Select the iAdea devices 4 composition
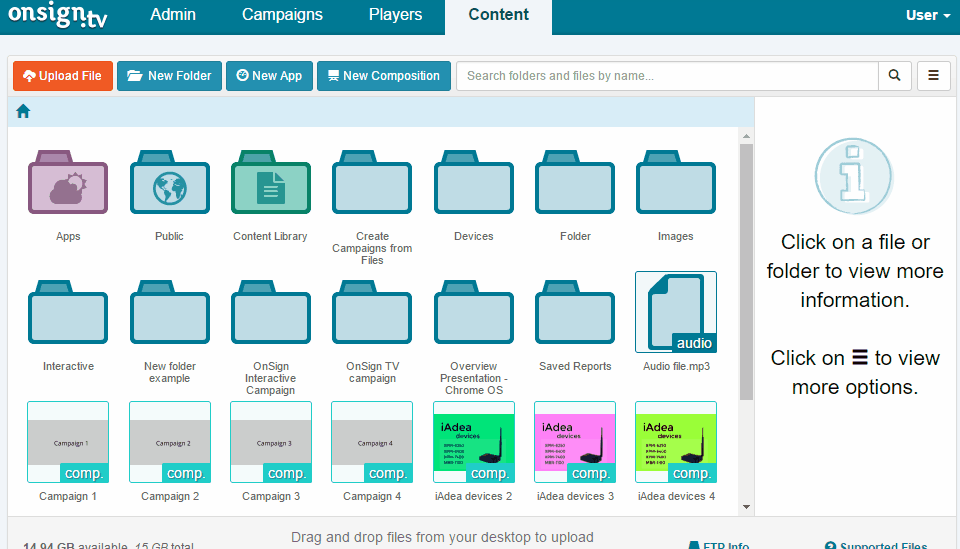 click(x=676, y=442)
